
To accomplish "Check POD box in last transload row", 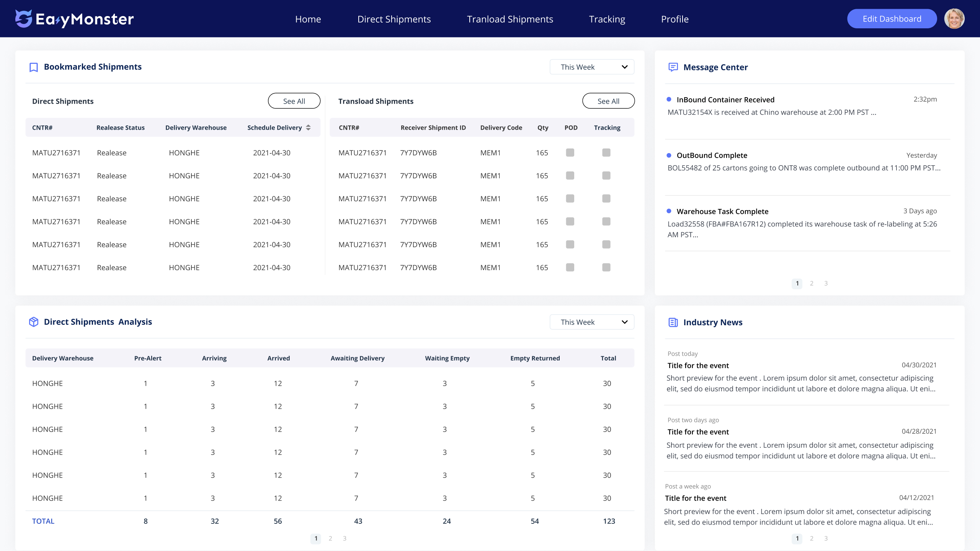I will pyautogui.click(x=570, y=267).
